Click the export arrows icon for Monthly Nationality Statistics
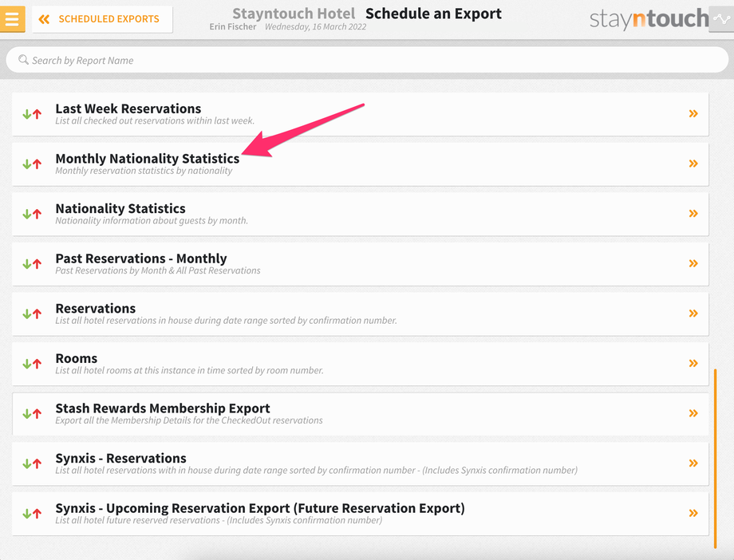Screen dimensions: 734x560 click(32, 164)
